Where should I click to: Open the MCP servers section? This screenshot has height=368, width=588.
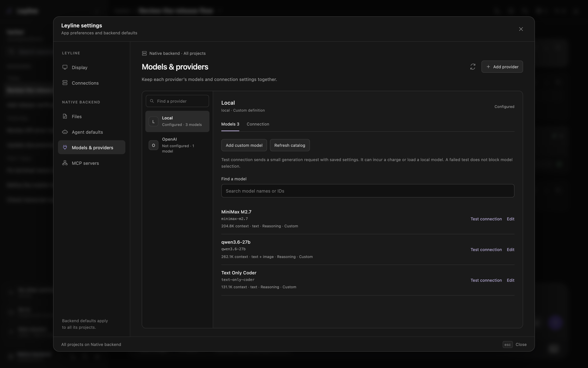click(92, 163)
